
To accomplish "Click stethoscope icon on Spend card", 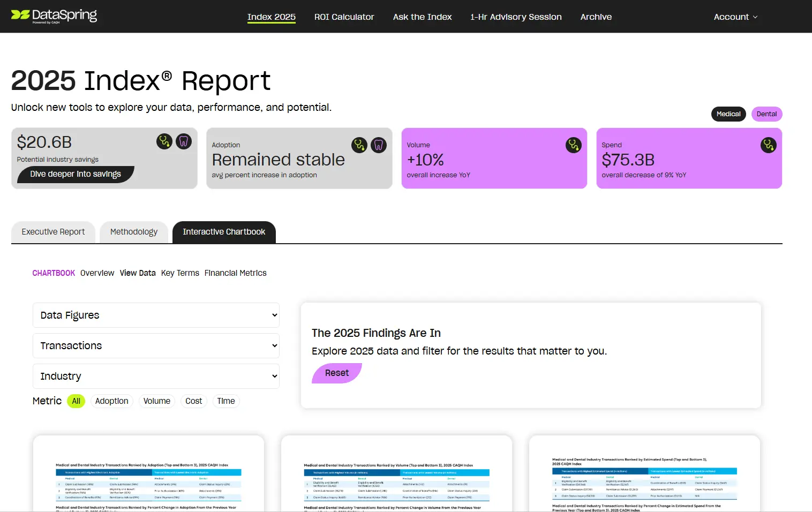I will 769,145.
